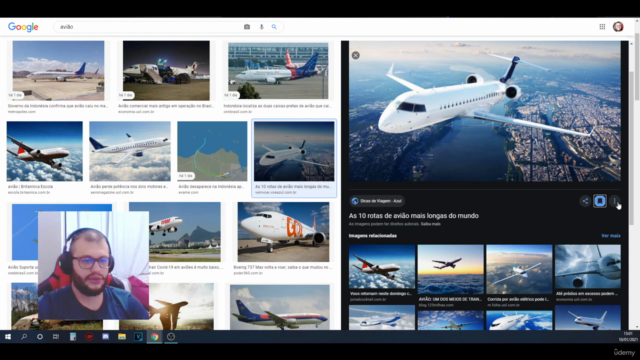
Task: Click the taskbar clock and date
Action: [x=628, y=337]
